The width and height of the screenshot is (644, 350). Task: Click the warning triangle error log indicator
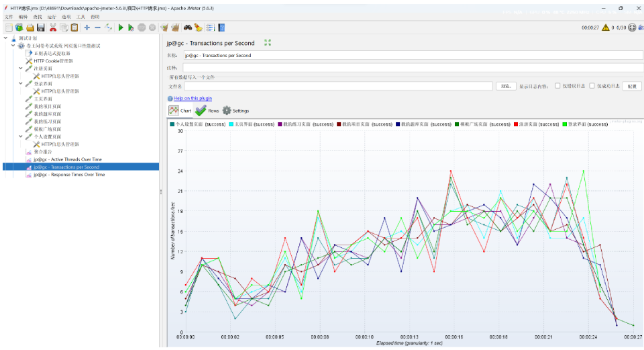(x=605, y=28)
